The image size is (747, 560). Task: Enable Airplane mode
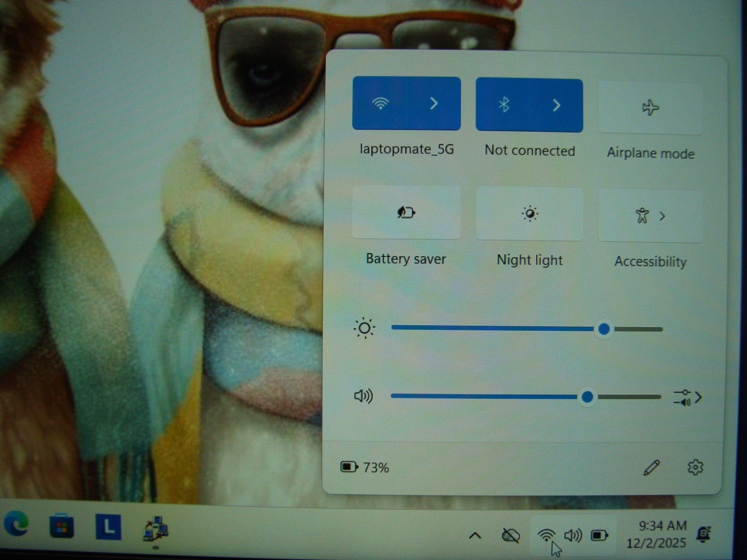tap(650, 108)
